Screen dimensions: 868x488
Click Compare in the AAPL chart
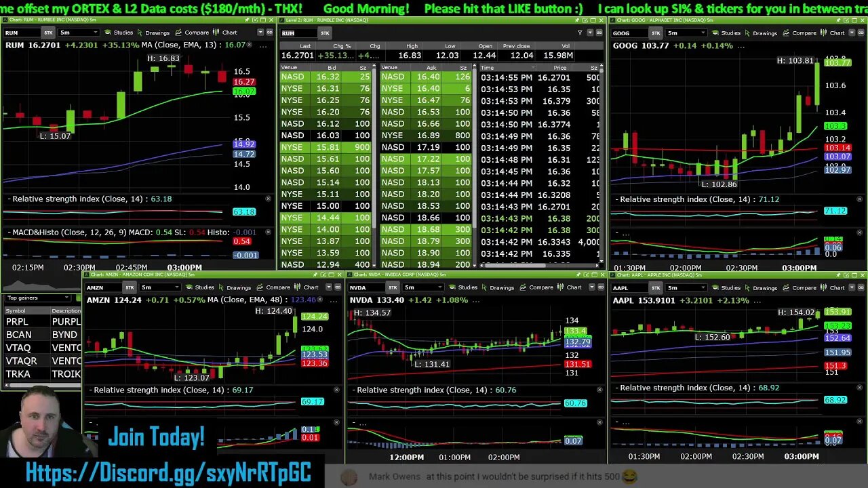pyautogui.click(x=800, y=287)
